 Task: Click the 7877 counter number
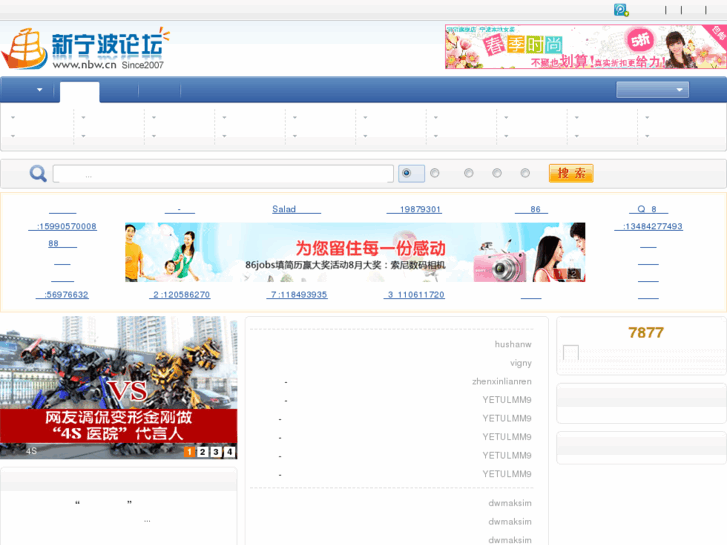(x=646, y=333)
